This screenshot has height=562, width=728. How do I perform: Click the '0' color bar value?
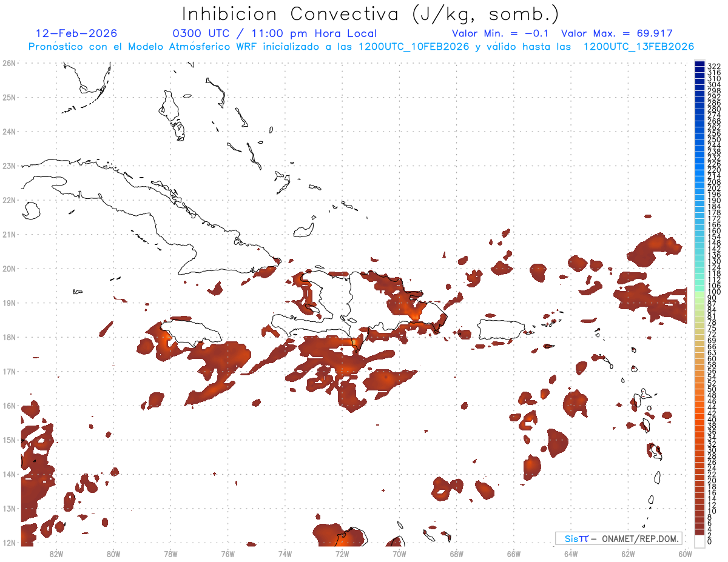point(710,541)
